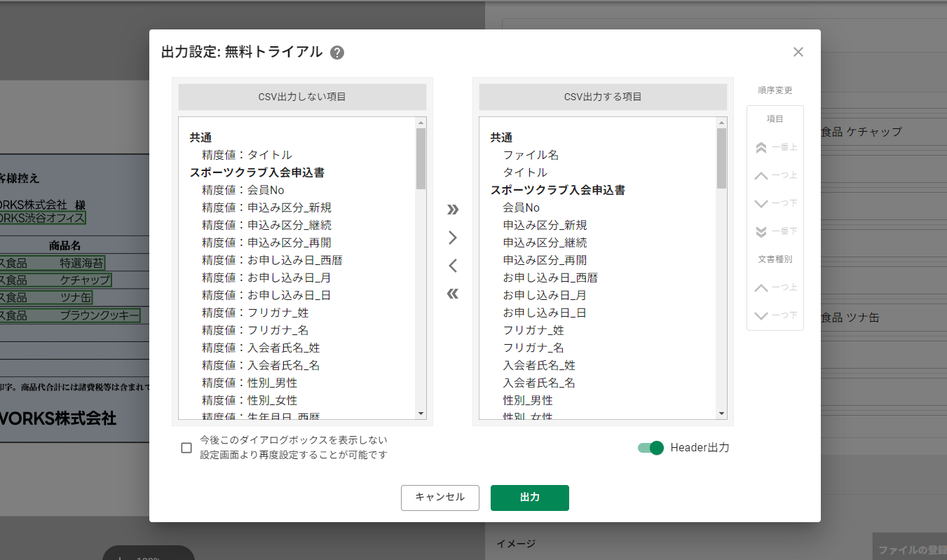Select 精度値：お申し込み日_日 item
This screenshot has height=560, width=947.
click(266, 295)
